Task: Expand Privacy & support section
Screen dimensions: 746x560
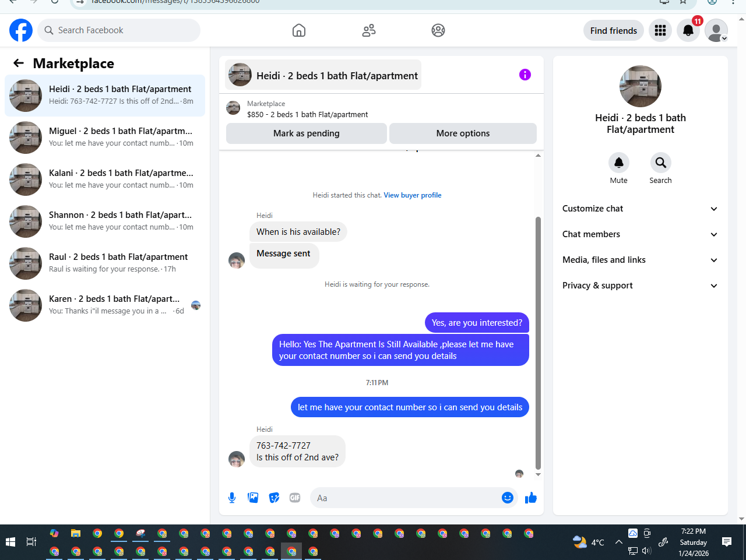Action: pyautogui.click(x=640, y=286)
